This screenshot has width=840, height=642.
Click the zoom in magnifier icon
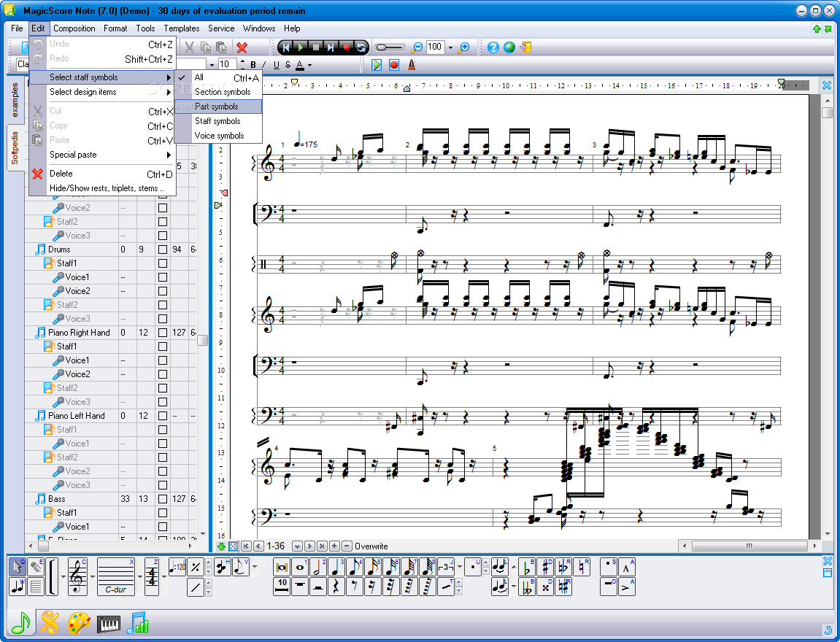click(463, 47)
